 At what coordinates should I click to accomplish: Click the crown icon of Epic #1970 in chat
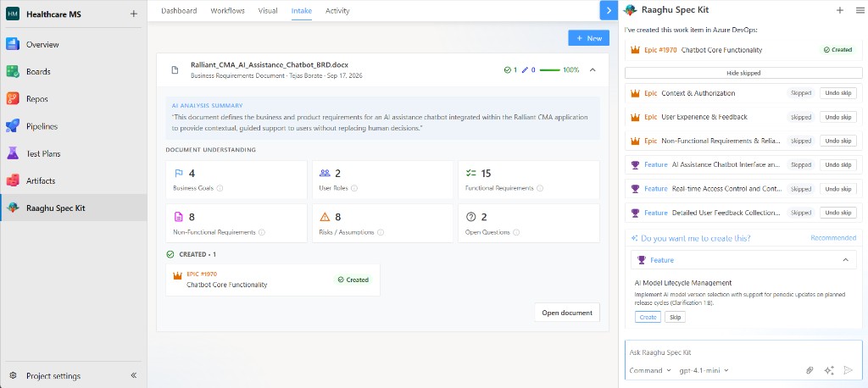click(636, 50)
